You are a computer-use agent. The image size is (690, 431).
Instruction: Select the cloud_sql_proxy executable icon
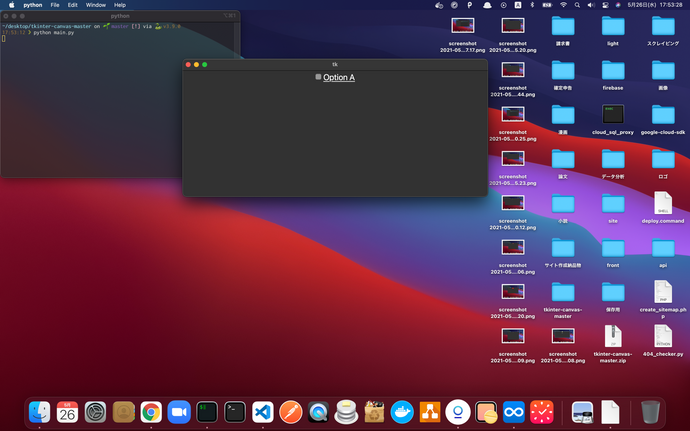click(613, 114)
